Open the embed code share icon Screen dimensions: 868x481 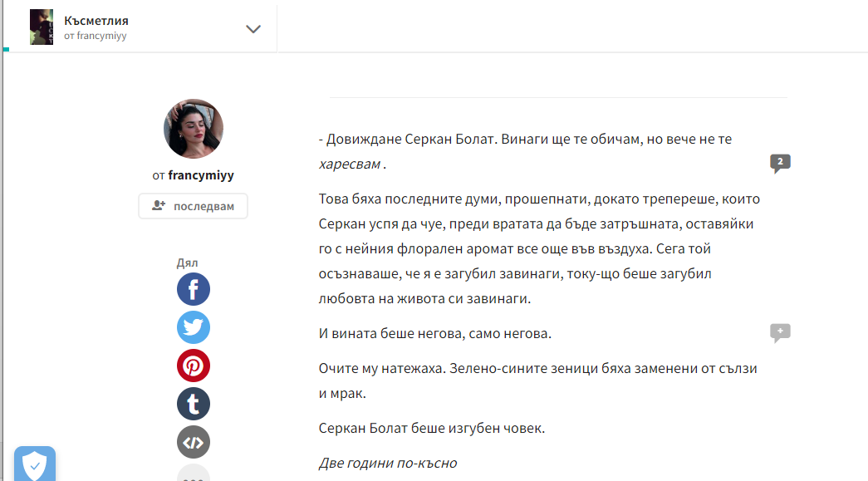pyautogui.click(x=194, y=443)
